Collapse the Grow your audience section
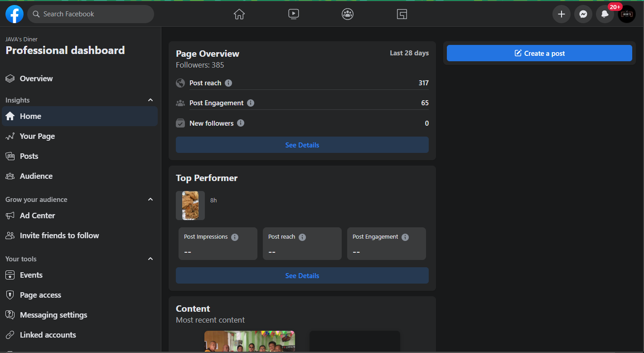The image size is (644, 353). [x=150, y=199]
